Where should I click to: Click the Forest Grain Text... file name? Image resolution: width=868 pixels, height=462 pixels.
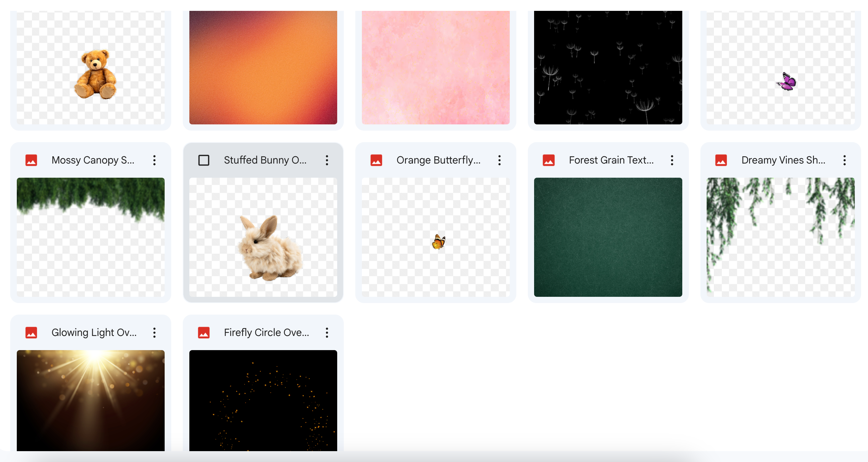click(x=611, y=160)
